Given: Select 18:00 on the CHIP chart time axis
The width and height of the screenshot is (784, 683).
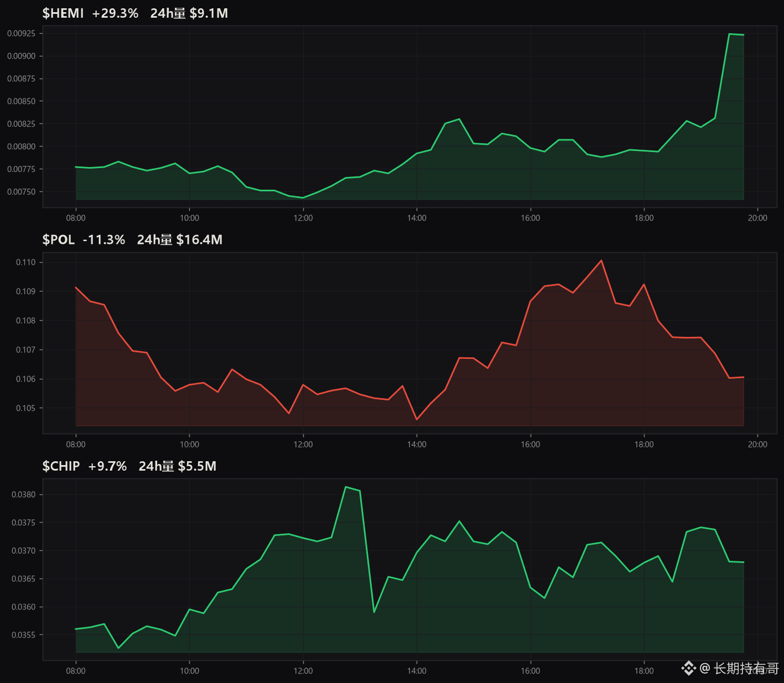Looking at the screenshot, I should (x=644, y=671).
